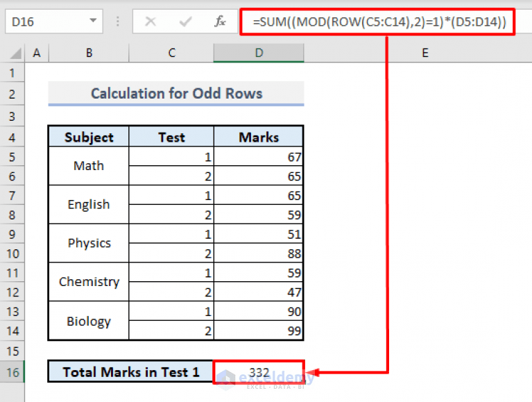Select row 1 header
The height and width of the screenshot is (402, 532).
(x=12, y=73)
